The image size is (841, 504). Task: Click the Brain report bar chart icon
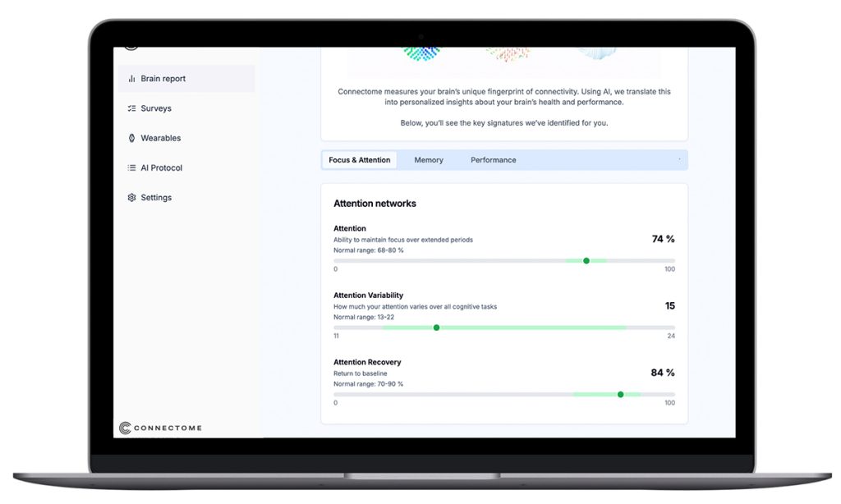point(131,79)
